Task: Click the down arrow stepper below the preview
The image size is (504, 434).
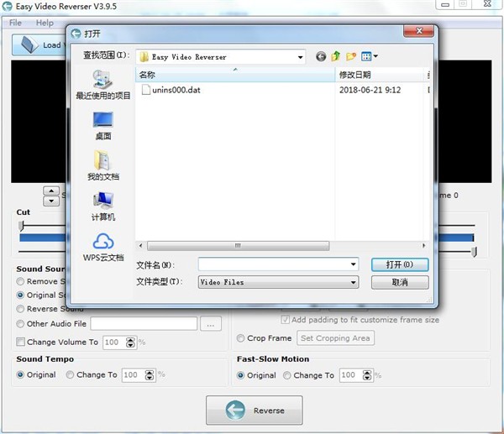Action: (51, 201)
